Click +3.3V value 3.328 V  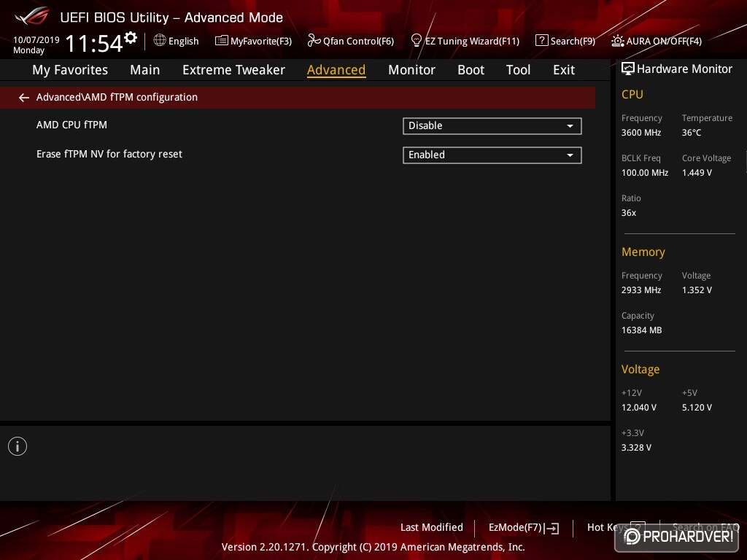click(x=636, y=448)
